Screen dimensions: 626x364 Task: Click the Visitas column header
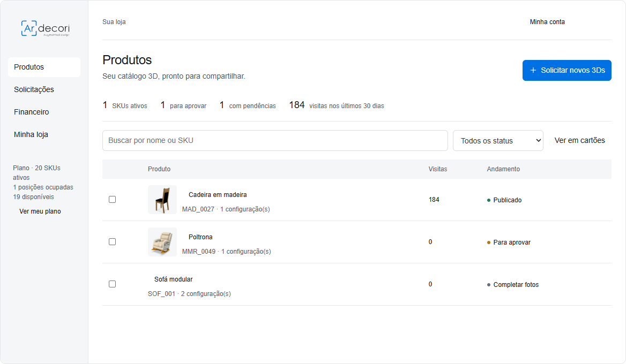437,169
